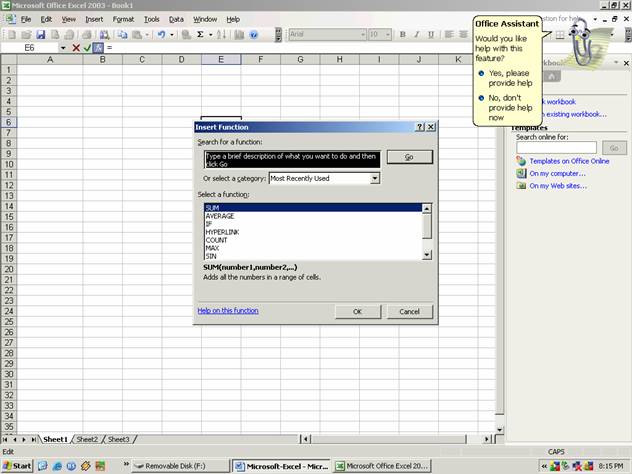Select 'No, don't provide help now' option
This screenshot has width=632, height=474.
506,108
